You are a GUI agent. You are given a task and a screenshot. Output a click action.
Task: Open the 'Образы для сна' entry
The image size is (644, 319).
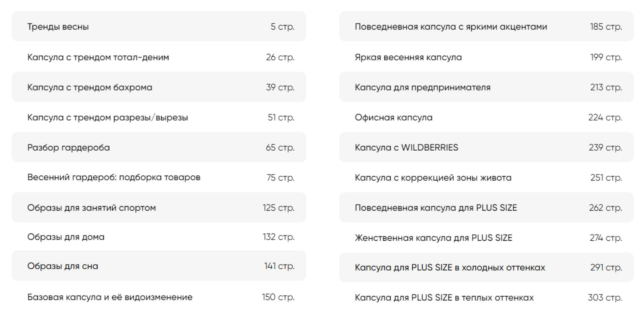tap(63, 266)
